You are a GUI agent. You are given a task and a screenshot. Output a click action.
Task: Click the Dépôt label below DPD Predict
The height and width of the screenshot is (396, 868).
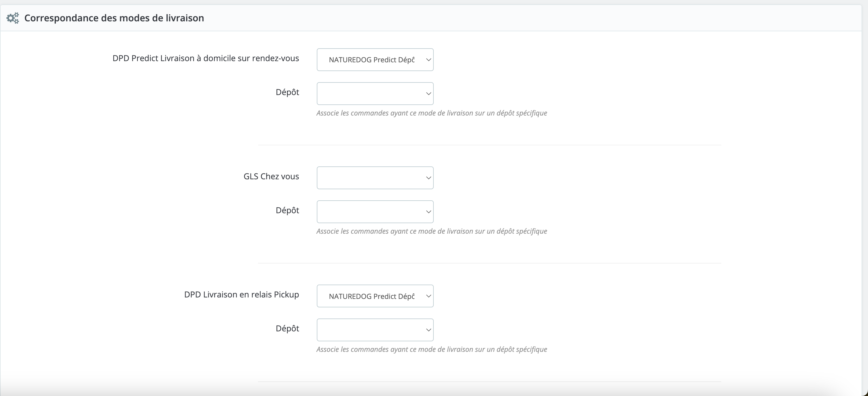click(287, 92)
